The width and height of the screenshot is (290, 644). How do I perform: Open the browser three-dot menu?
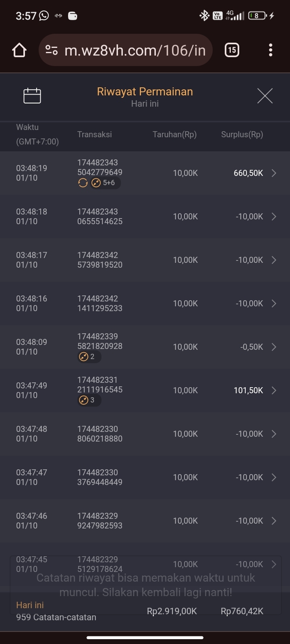tap(271, 50)
